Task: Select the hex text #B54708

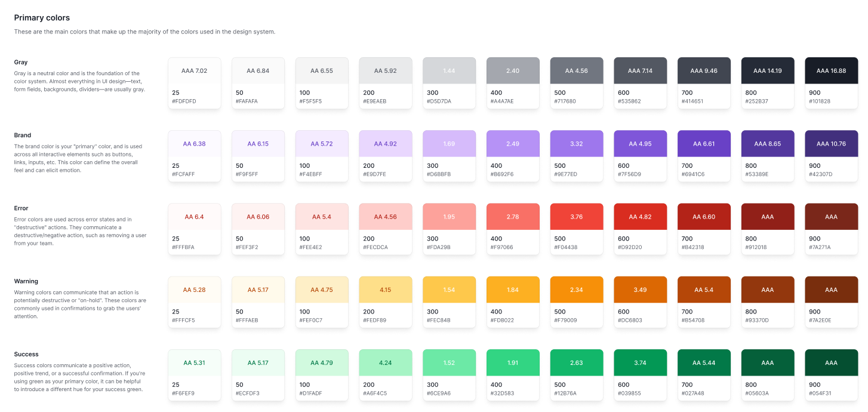Action: pyautogui.click(x=693, y=321)
